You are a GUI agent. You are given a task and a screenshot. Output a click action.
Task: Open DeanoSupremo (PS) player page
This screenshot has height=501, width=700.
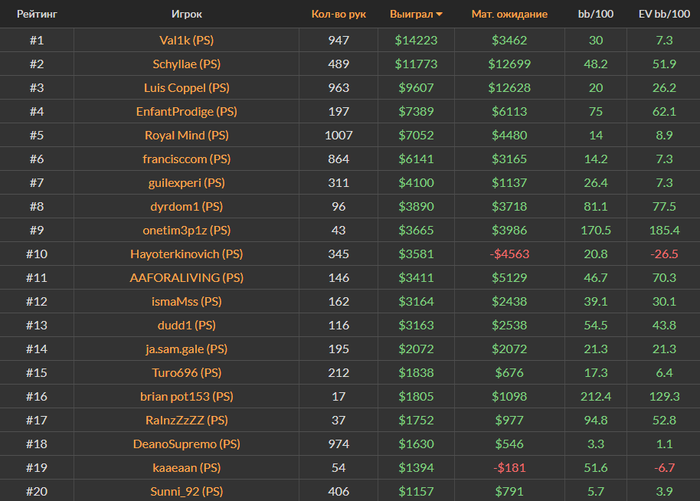(x=186, y=444)
